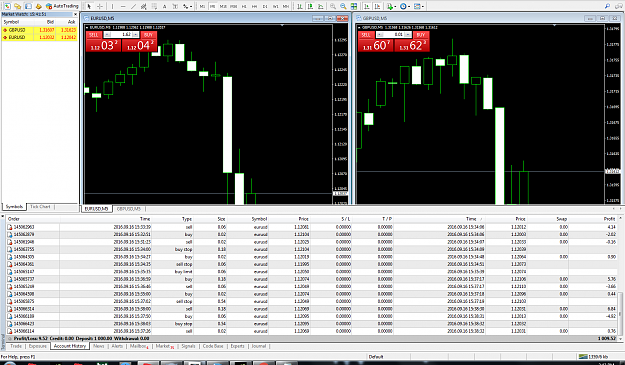Zoom out of the chart
Viewport: 625px width, 365px height.
tap(343, 6)
